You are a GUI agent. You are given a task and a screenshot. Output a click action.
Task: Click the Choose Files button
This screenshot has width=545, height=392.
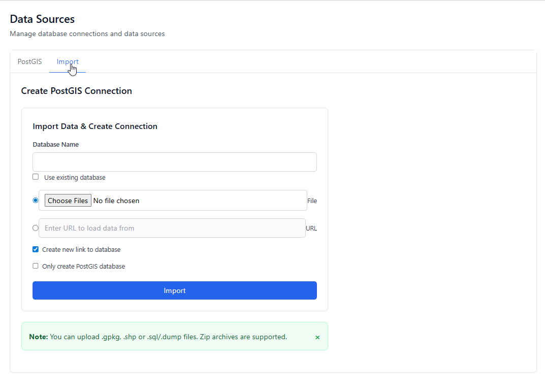coord(68,201)
